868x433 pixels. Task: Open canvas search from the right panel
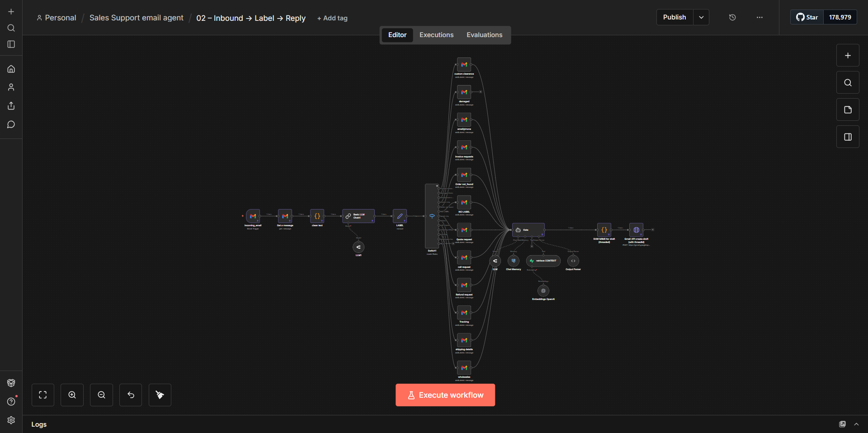pos(848,82)
